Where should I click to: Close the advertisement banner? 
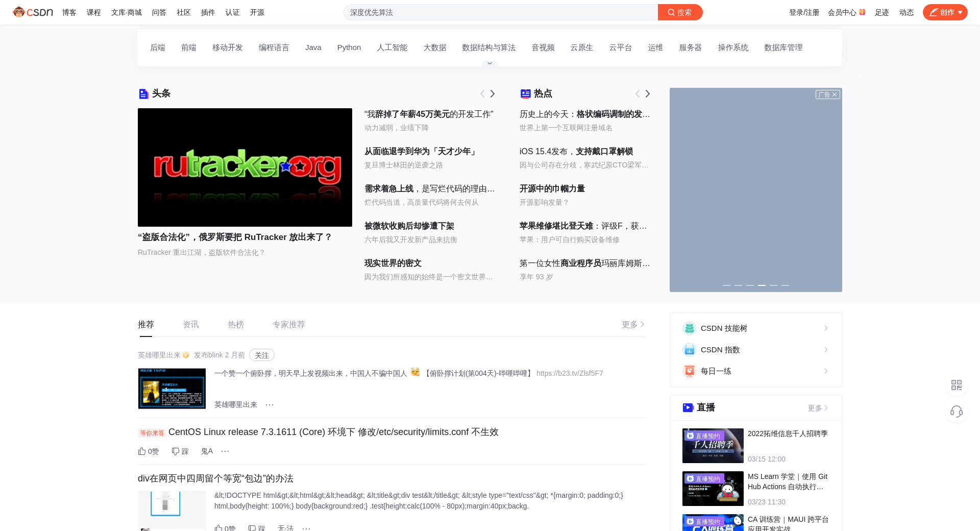[835, 94]
